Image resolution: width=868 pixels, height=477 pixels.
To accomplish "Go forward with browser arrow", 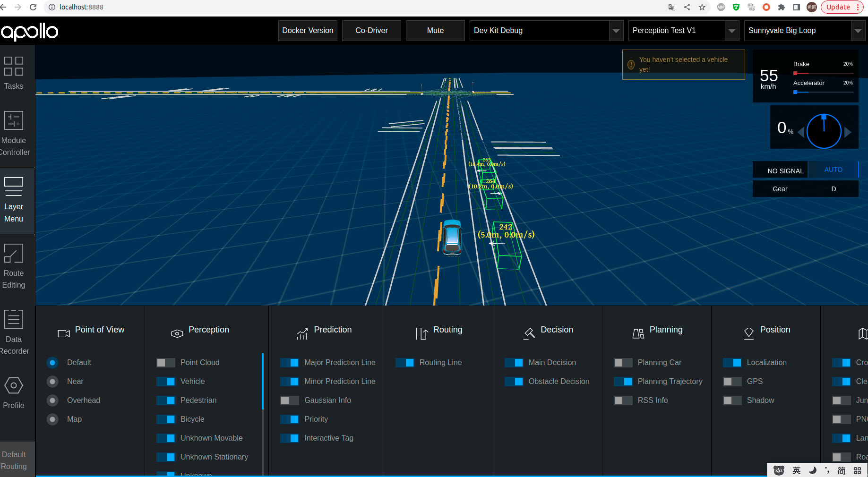I will click(x=18, y=7).
